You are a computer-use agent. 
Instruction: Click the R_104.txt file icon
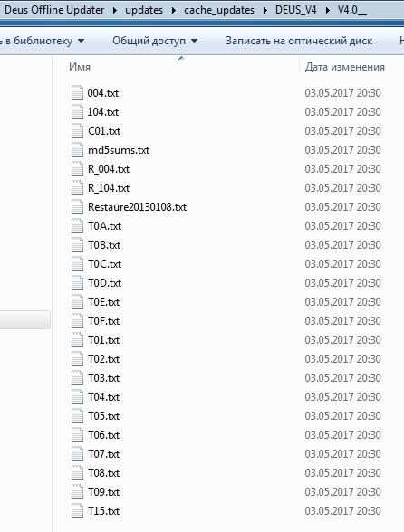point(77,187)
